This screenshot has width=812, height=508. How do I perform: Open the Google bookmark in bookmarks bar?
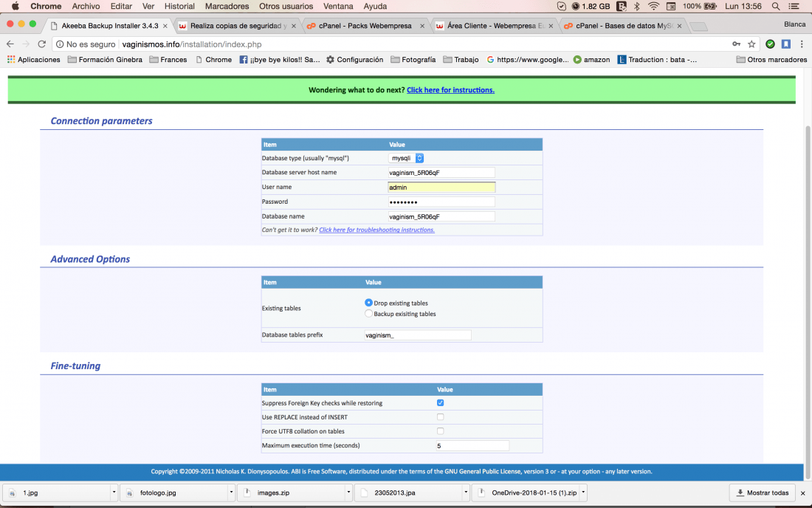tap(528, 60)
